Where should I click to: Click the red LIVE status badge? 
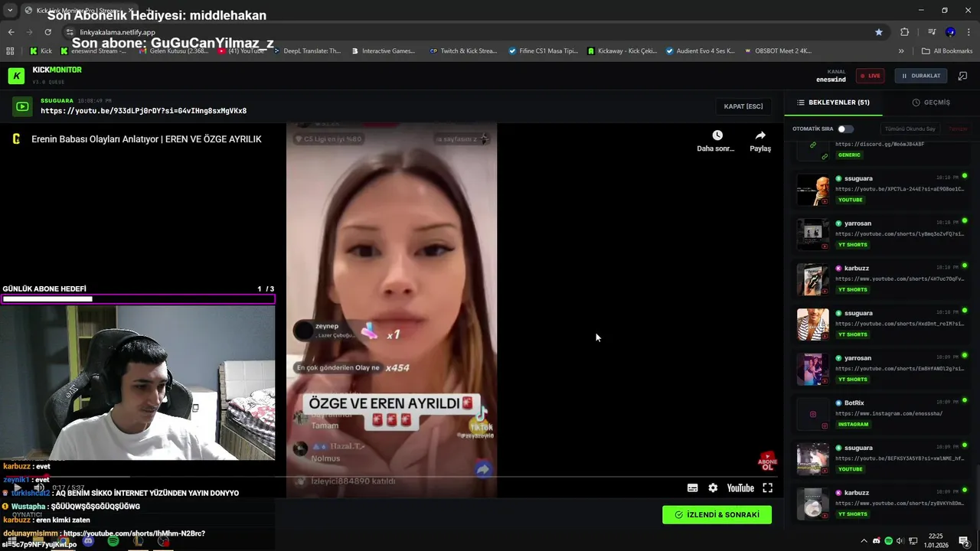[x=870, y=76]
